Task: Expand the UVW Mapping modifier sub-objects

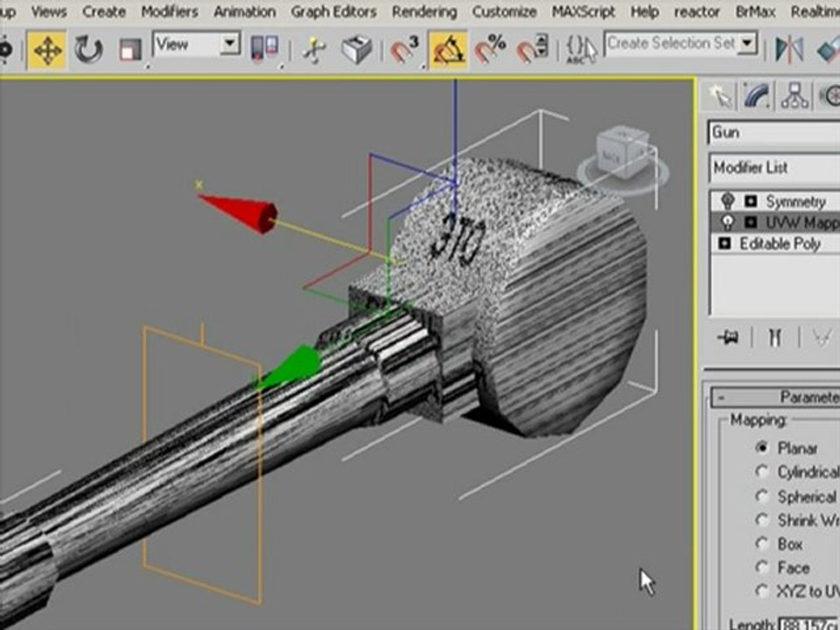Action: (x=751, y=221)
